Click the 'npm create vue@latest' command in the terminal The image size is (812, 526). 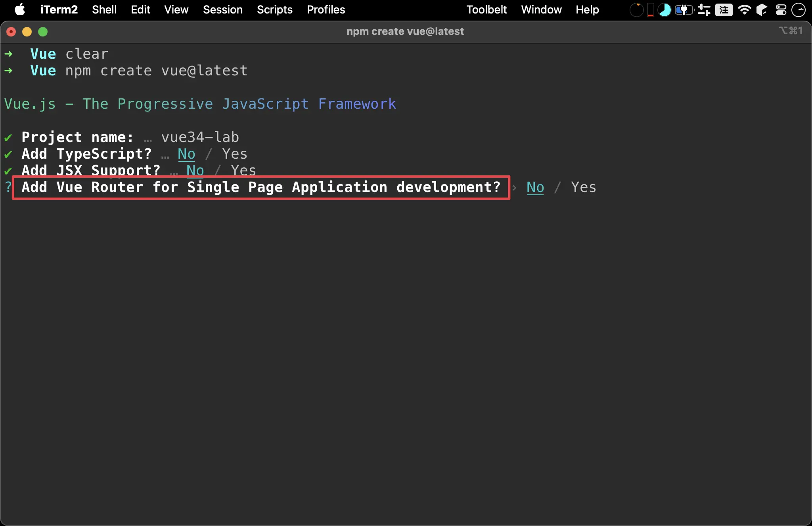(x=156, y=71)
